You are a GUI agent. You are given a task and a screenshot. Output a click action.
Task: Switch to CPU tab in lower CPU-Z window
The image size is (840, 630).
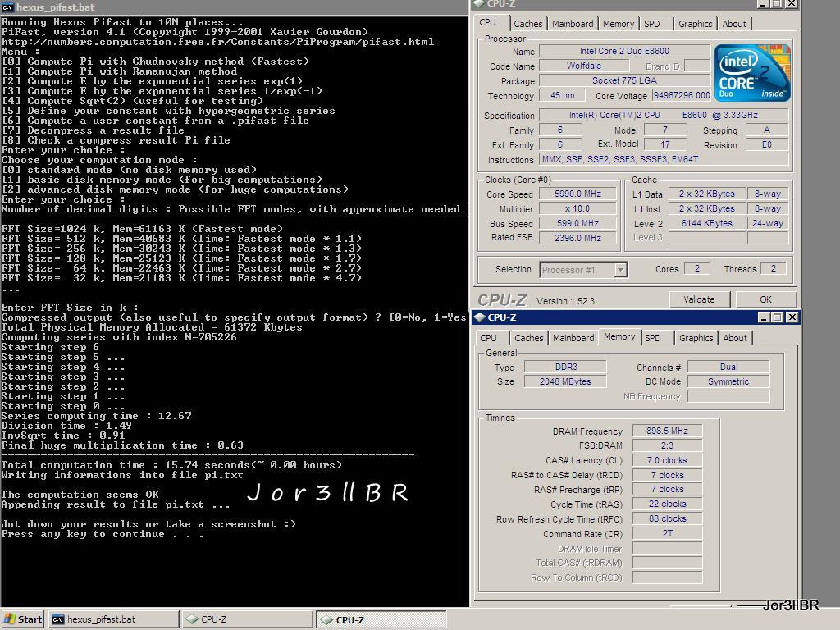(x=488, y=337)
